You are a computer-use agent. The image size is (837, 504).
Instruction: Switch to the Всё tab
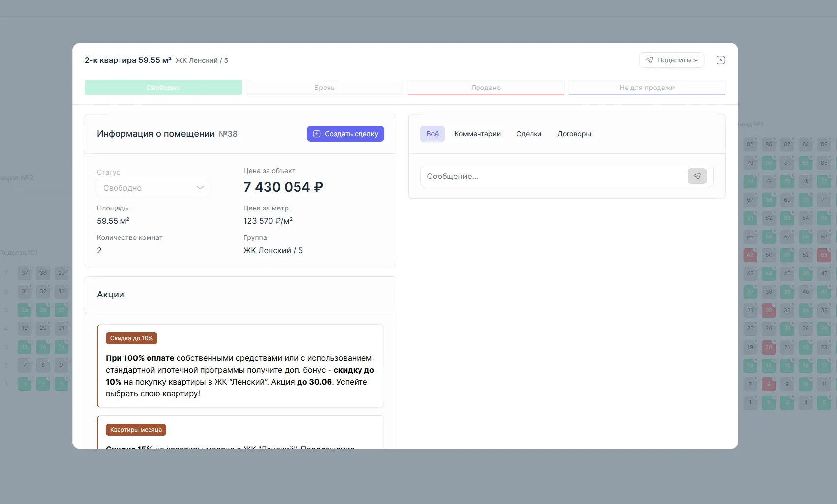pos(432,134)
